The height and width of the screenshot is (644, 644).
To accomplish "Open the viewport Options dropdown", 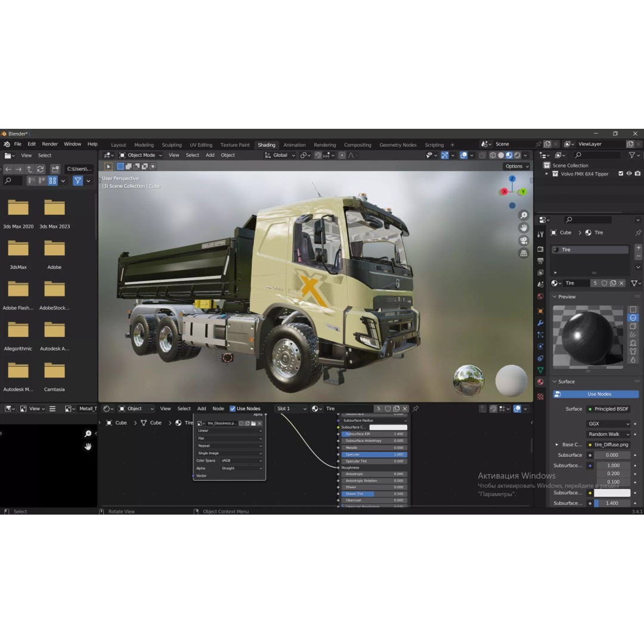I will pos(517,166).
